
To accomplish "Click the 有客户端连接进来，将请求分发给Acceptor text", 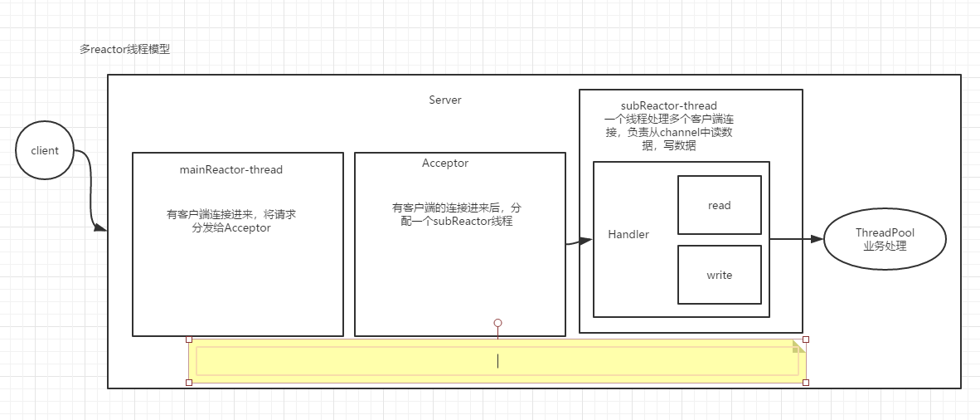I will pyautogui.click(x=231, y=221).
